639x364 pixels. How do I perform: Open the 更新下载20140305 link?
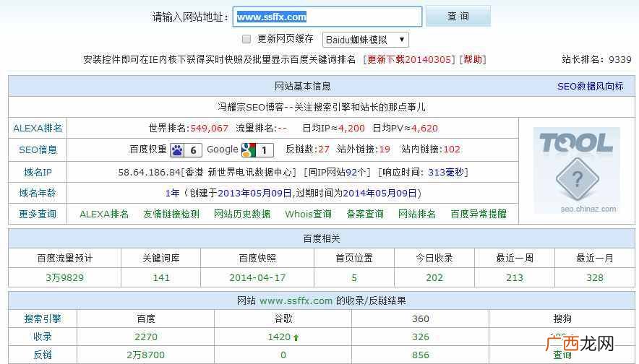click(409, 59)
